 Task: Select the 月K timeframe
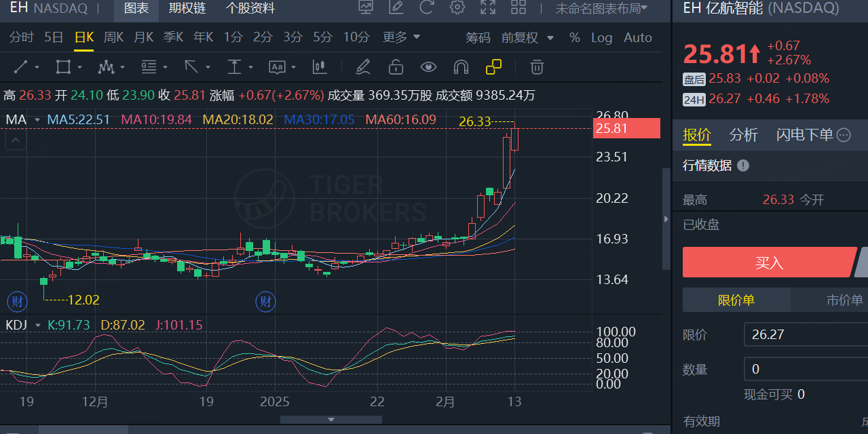tap(143, 37)
